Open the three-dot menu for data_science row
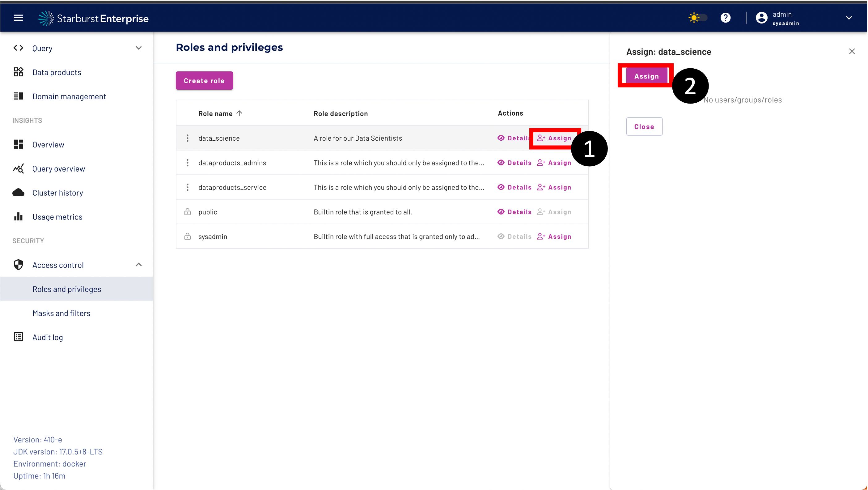 click(187, 138)
